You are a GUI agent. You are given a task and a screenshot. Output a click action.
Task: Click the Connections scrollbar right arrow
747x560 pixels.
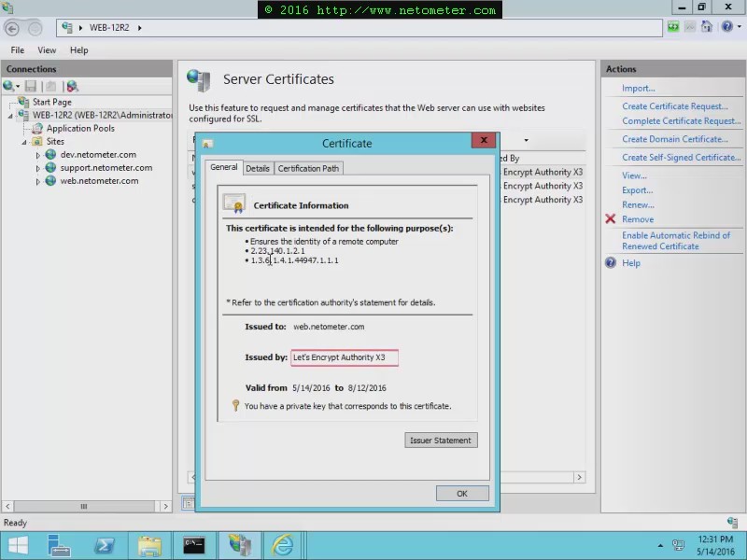[x=165, y=506]
